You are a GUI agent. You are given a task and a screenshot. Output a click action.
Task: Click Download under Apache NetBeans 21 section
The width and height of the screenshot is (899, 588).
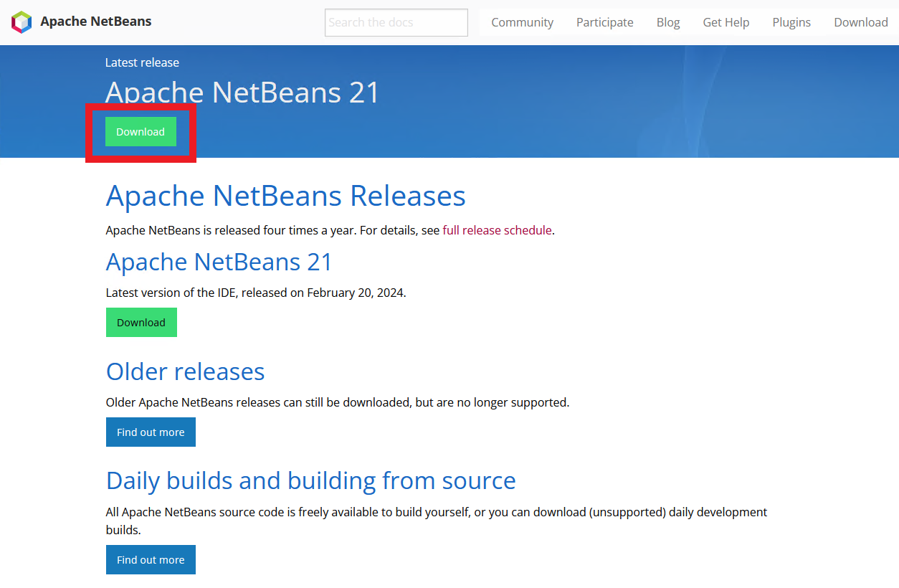pos(141,322)
